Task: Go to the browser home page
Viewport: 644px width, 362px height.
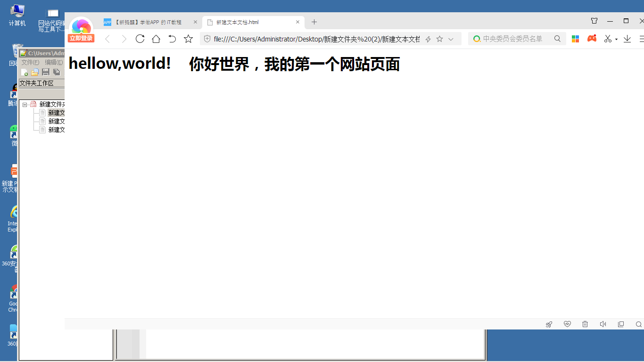Action: 156,39
